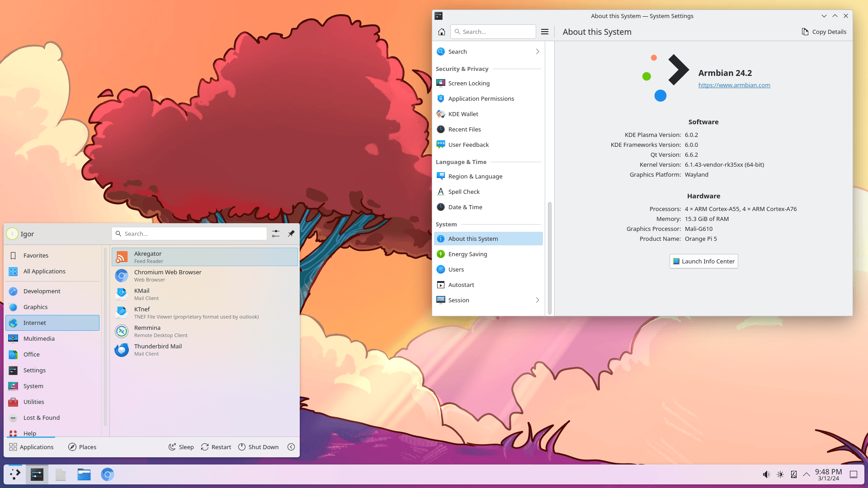Open Spell Check settings

point(464,192)
